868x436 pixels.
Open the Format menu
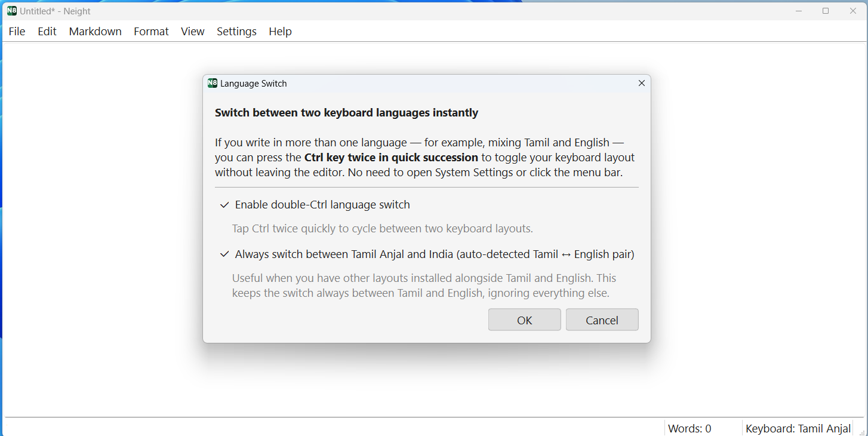pyautogui.click(x=151, y=32)
